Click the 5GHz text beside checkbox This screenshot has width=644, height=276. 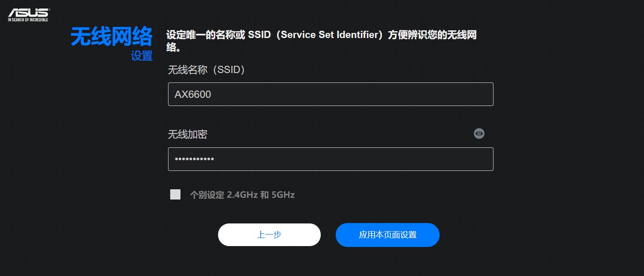[283, 195]
